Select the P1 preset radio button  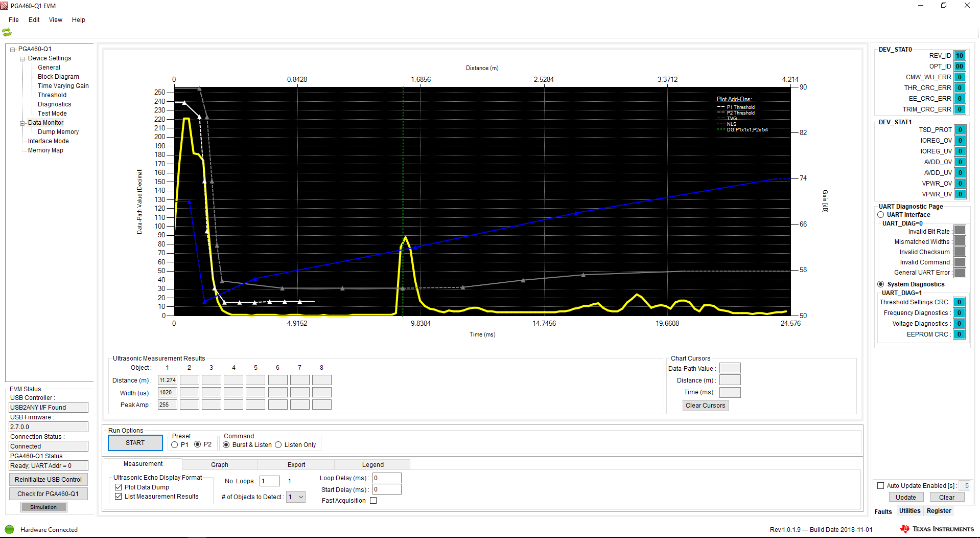point(175,445)
